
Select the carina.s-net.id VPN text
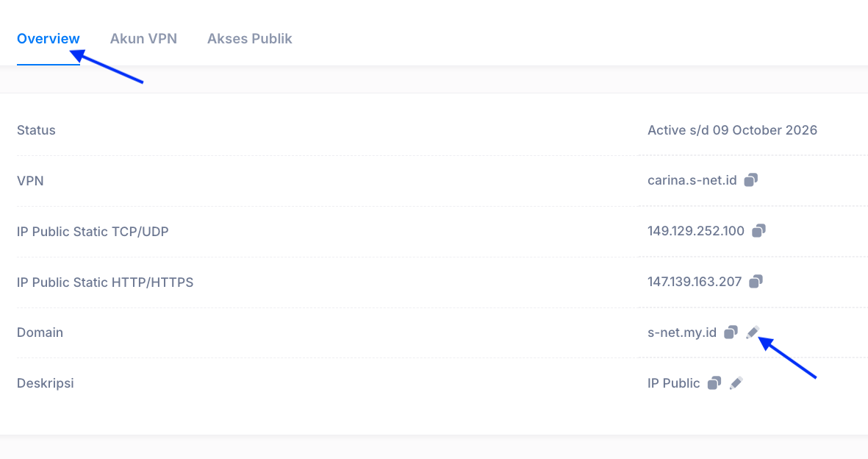click(x=692, y=181)
